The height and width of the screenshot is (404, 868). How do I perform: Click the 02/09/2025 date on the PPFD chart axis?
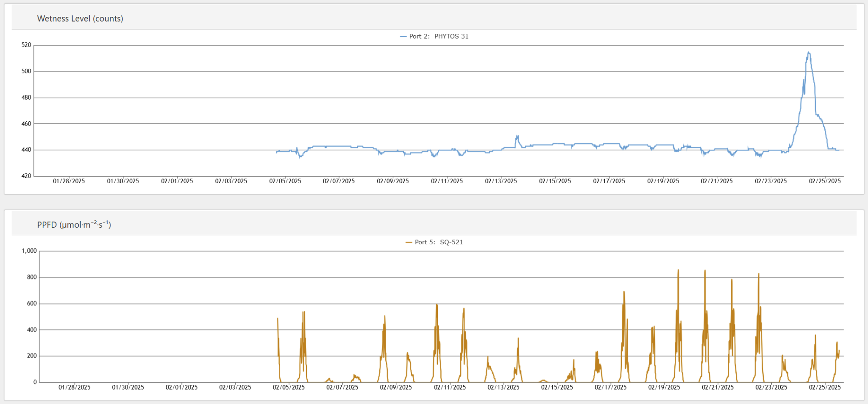coord(395,387)
